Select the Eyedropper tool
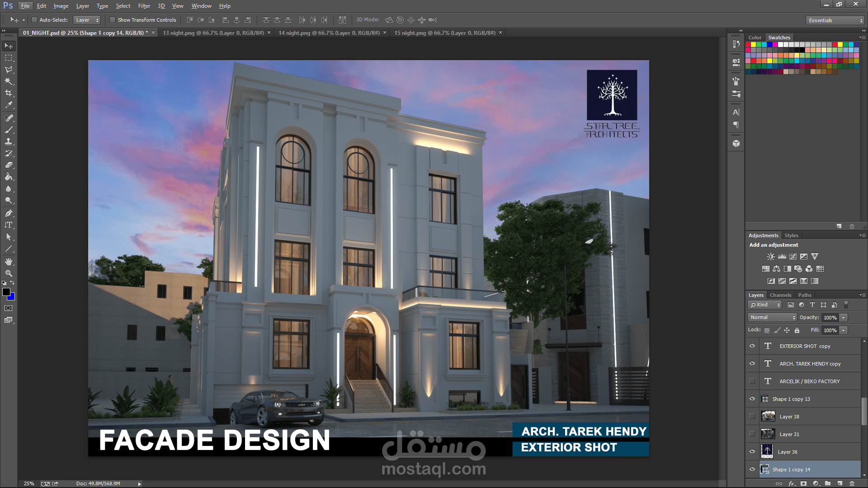The width and height of the screenshot is (868, 488). pos(9,105)
